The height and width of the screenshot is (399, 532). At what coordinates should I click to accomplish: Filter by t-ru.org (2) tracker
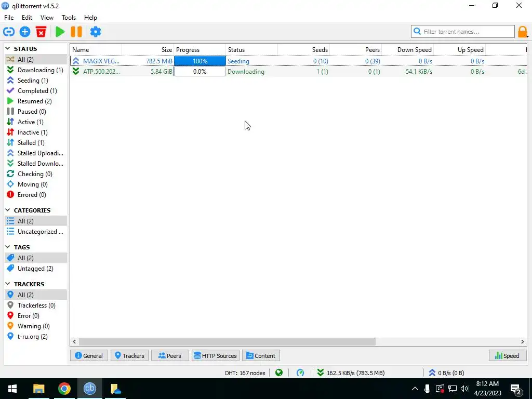(36, 337)
